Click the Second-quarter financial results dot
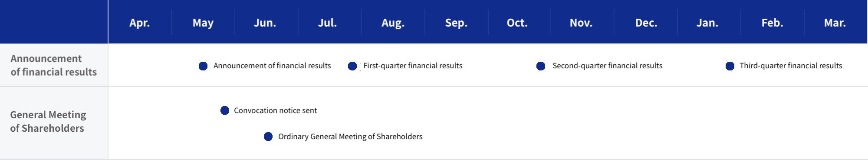The width and height of the screenshot is (868, 160). tap(541, 66)
